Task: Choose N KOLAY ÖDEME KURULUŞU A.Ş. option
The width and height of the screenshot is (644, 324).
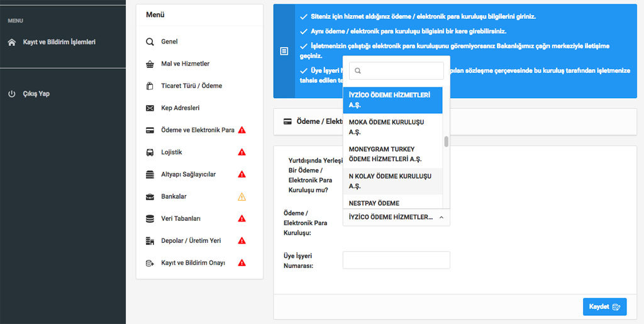Action: [390, 181]
